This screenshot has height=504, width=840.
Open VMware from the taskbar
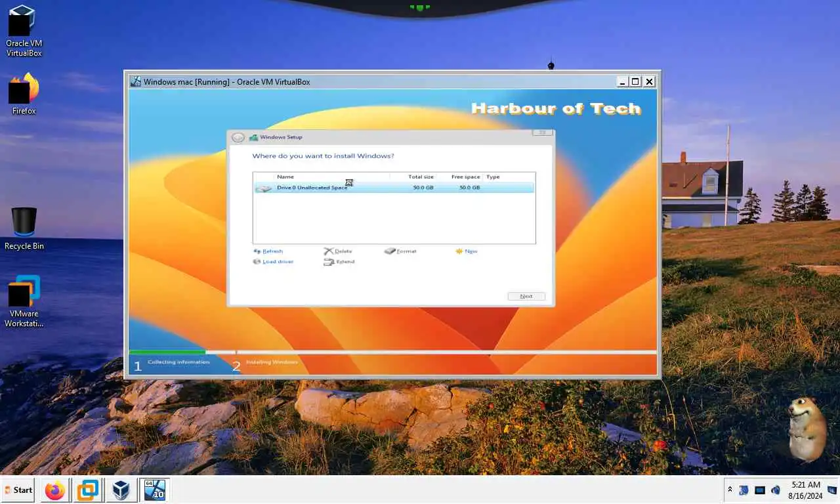pos(88,490)
